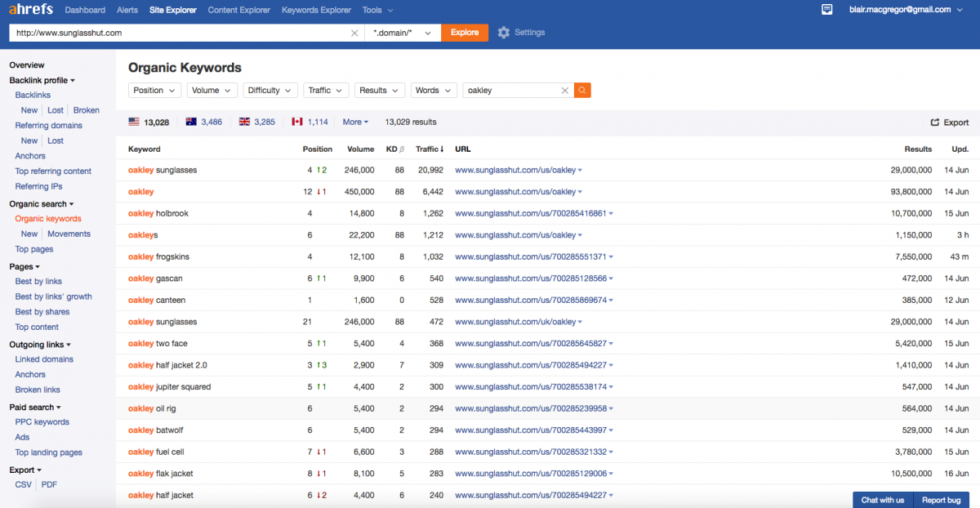This screenshot has height=508, width=980.
Task: Collapse the Export section in sidebar
Action: (x=25, y=470)
